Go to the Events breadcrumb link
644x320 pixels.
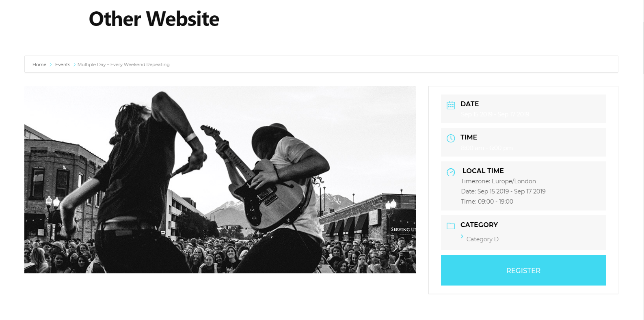pyautogui.click(x=63, y=64)
